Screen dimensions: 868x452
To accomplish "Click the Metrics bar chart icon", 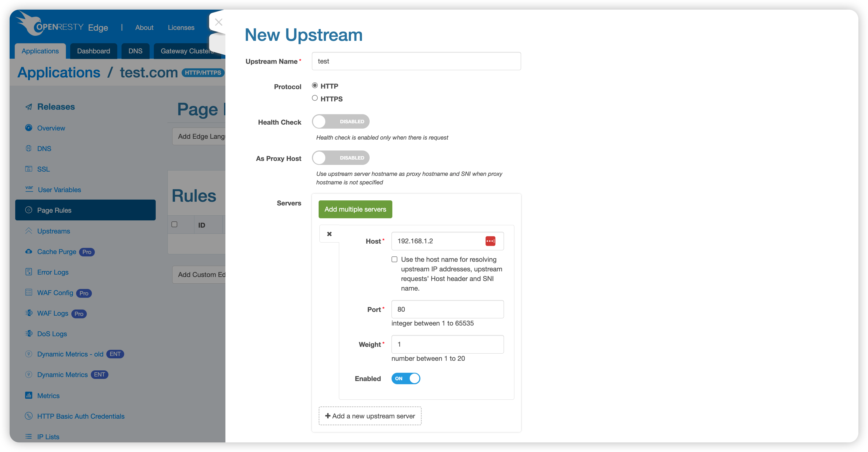I will click(29, 395).
